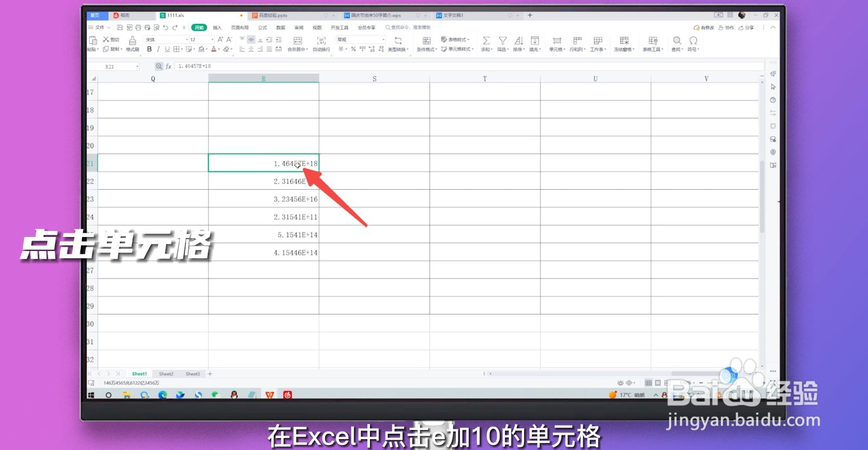Click the Symbol (符号) omega icon

coord(693,41)
